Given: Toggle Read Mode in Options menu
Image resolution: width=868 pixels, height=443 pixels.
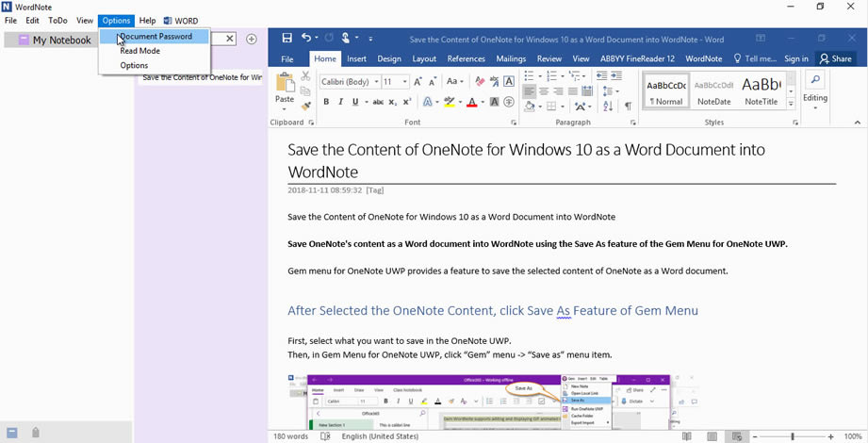Looking at the screenshot, I should click(139, 51).
